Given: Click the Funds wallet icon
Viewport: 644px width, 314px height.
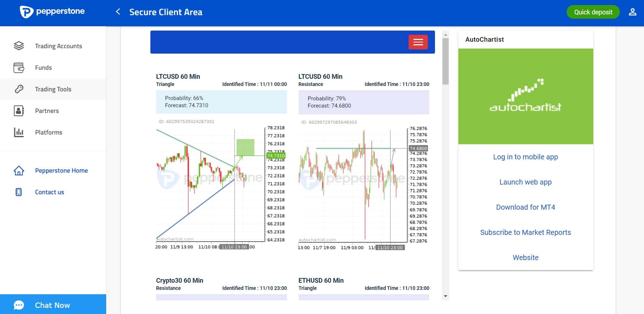Looking at the screenshot, I should [x=19, y=68].
